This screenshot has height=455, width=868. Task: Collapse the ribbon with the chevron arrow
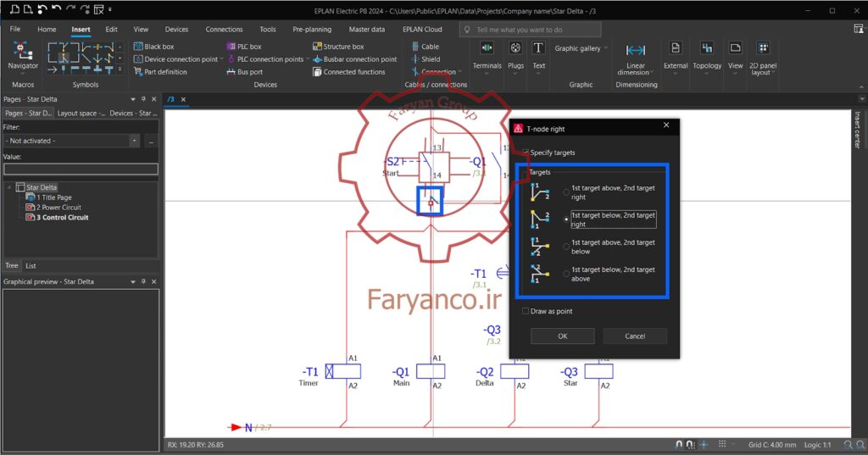[861, 87]
